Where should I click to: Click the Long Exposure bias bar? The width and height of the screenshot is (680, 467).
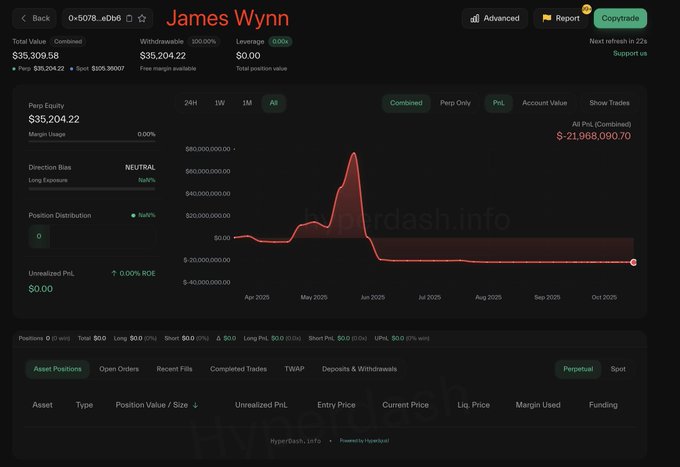92,189
